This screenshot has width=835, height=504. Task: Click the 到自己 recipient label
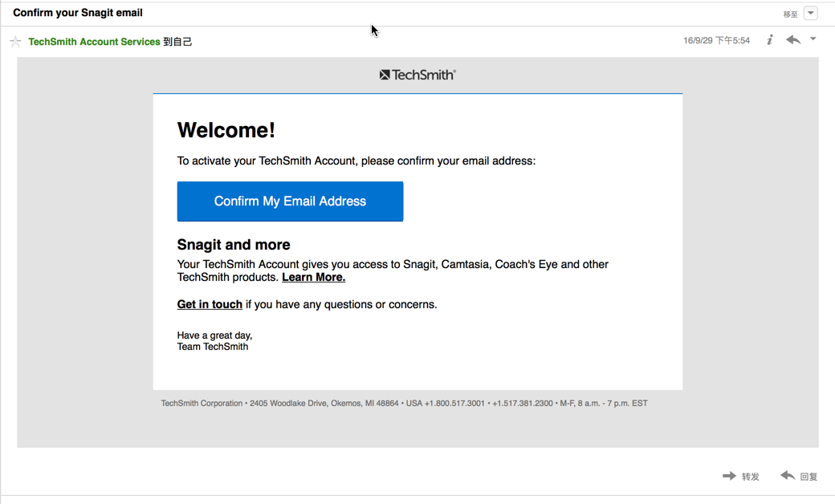coord(177,42)
